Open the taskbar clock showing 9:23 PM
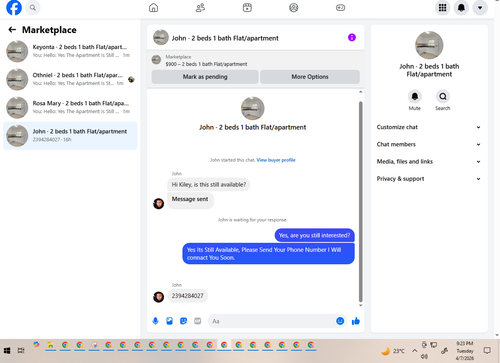This screenshot has width=500, height=363. click(x=465, y=351)
